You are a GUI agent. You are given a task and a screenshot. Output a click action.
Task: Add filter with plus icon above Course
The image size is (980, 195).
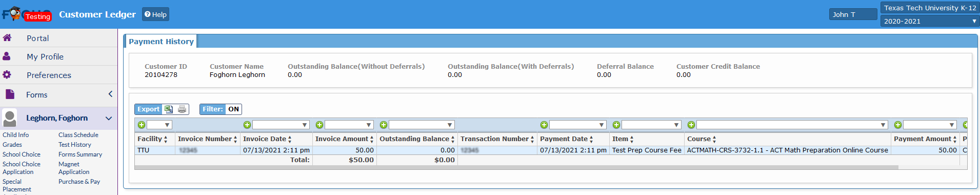(691, 125)
